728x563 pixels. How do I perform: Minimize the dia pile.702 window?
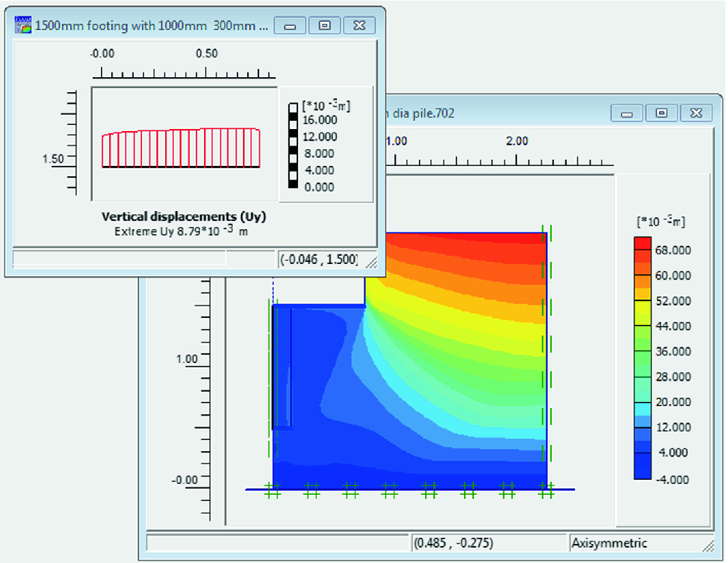tap(627, 113)
